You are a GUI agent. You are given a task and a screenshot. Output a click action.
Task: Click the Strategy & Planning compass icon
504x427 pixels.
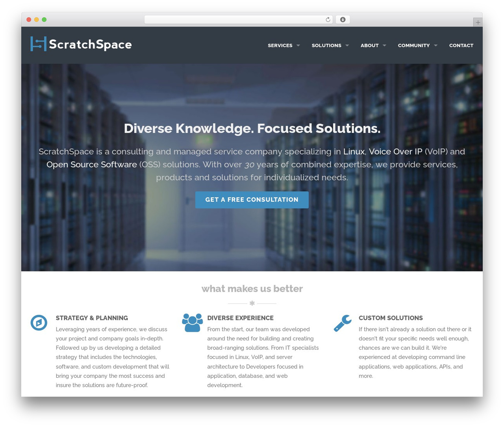click(x=39, y=323)
